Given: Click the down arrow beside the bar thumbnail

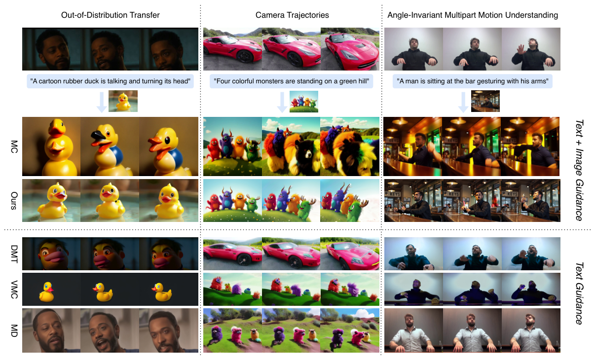Looking at the screenshot, I should point(463,102).
